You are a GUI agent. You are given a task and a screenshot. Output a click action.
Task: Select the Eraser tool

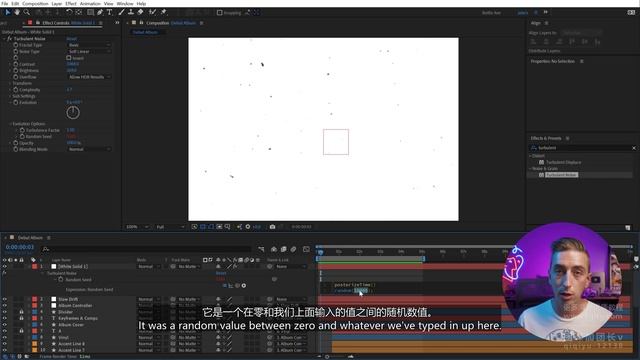point(140,13)
